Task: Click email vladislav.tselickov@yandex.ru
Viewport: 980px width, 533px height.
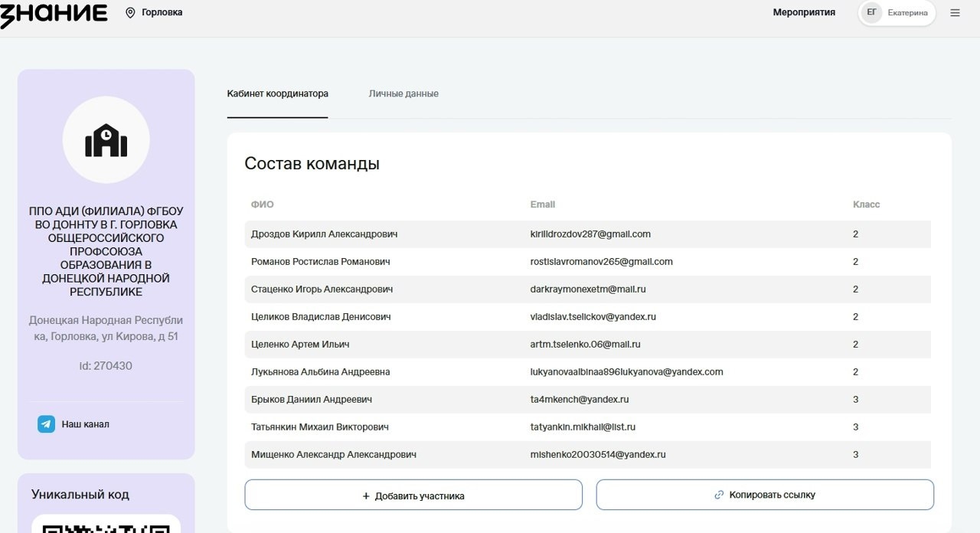Action: point(593,316)
